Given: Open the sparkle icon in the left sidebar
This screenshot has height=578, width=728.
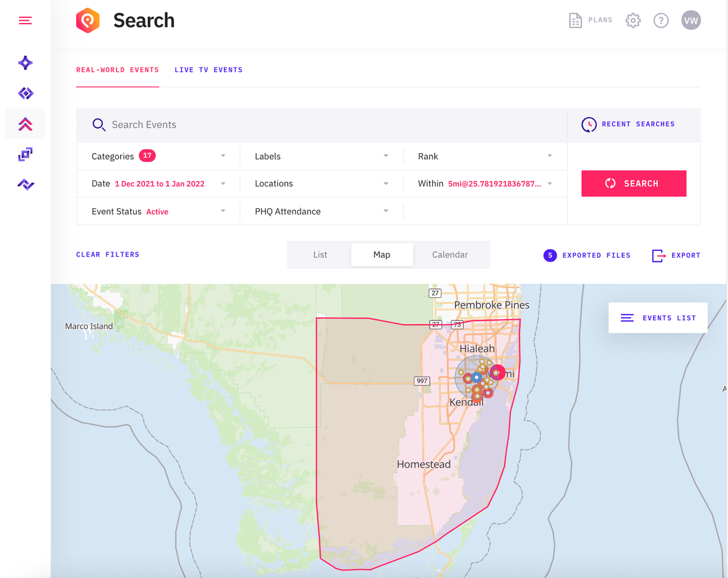Looking at the screenshot, I should [x=25, y=63].
